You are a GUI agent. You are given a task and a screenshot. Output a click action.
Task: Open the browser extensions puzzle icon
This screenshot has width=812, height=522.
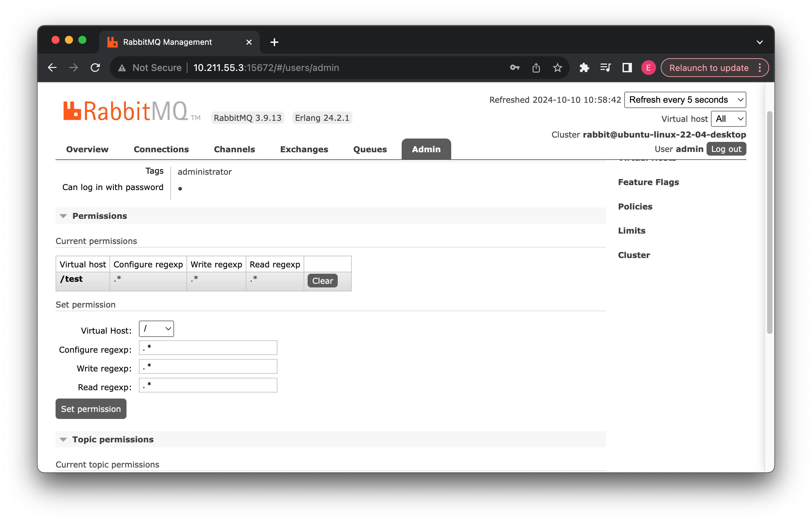(584, 68)
